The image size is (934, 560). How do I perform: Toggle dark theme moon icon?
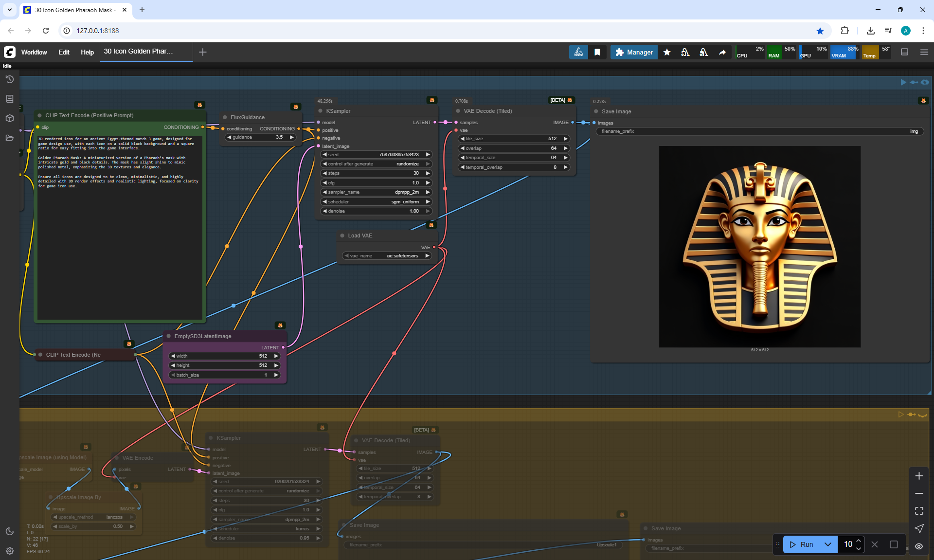pos(9,531)
